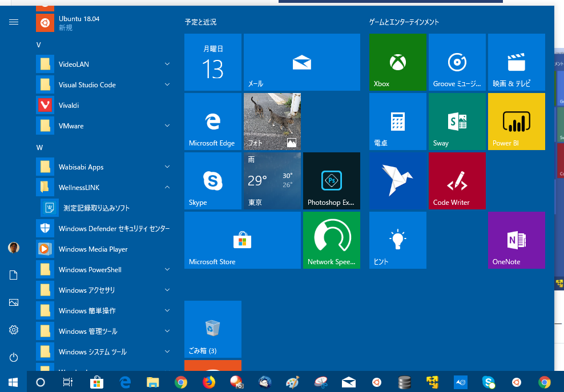Click the "V" letter header
The image size is (564, 392).
point(38,45)
